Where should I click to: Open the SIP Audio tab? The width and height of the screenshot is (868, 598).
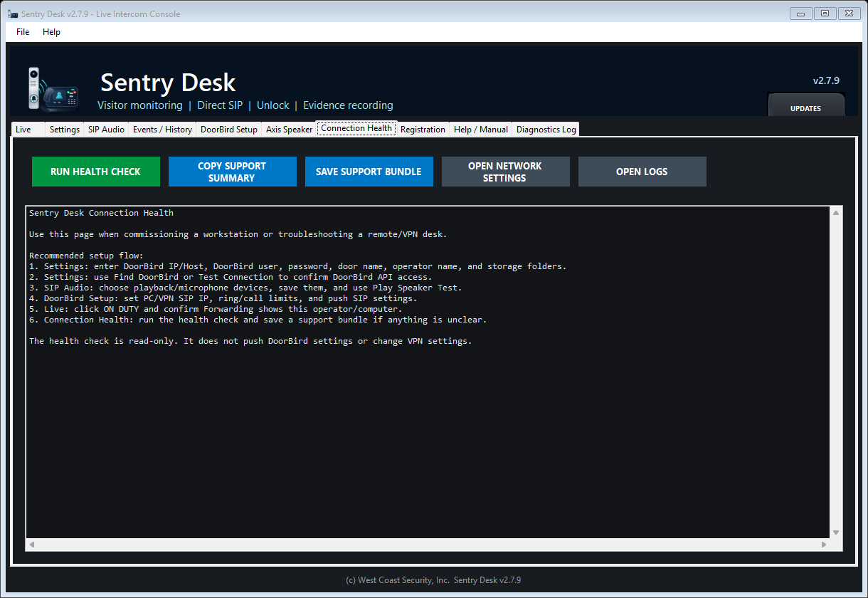click(107, 130)
